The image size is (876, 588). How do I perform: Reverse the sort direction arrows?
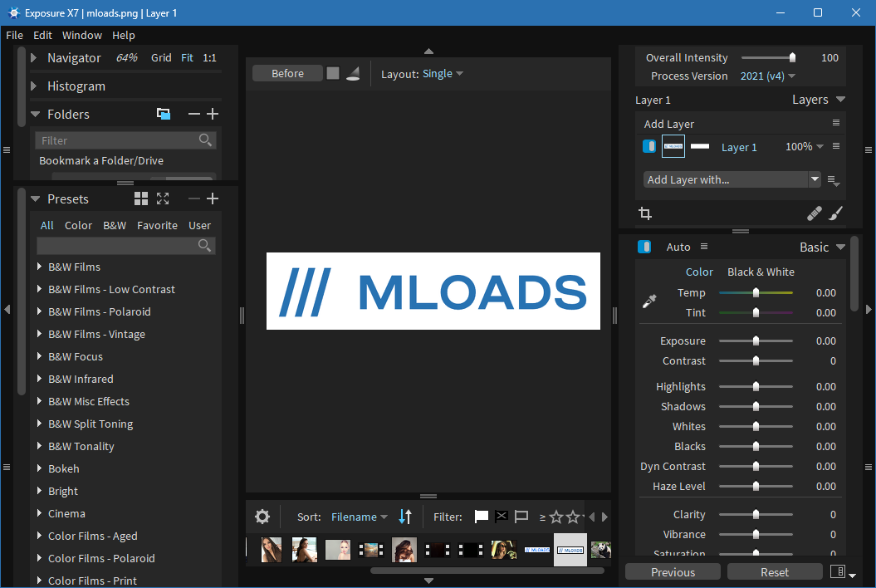click(405, 517)
